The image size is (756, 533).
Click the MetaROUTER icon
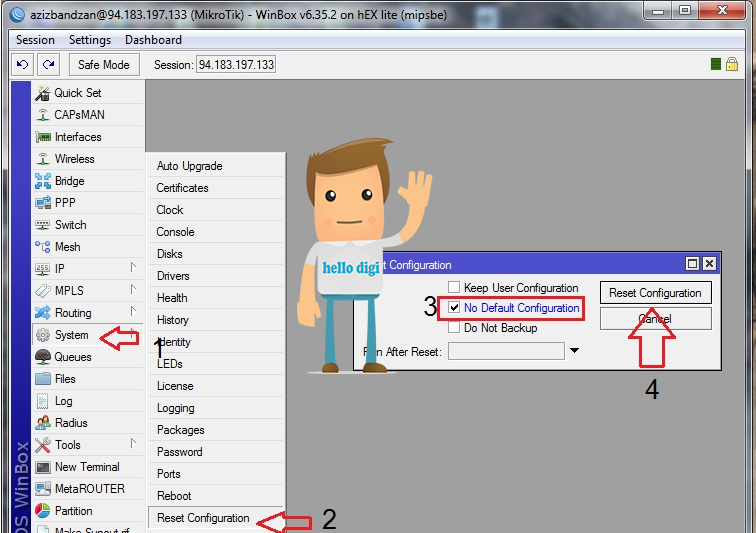(42, 489)
